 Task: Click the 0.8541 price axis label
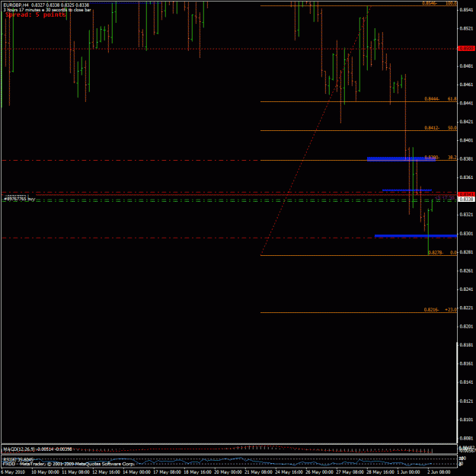click(x=466, y=10)
